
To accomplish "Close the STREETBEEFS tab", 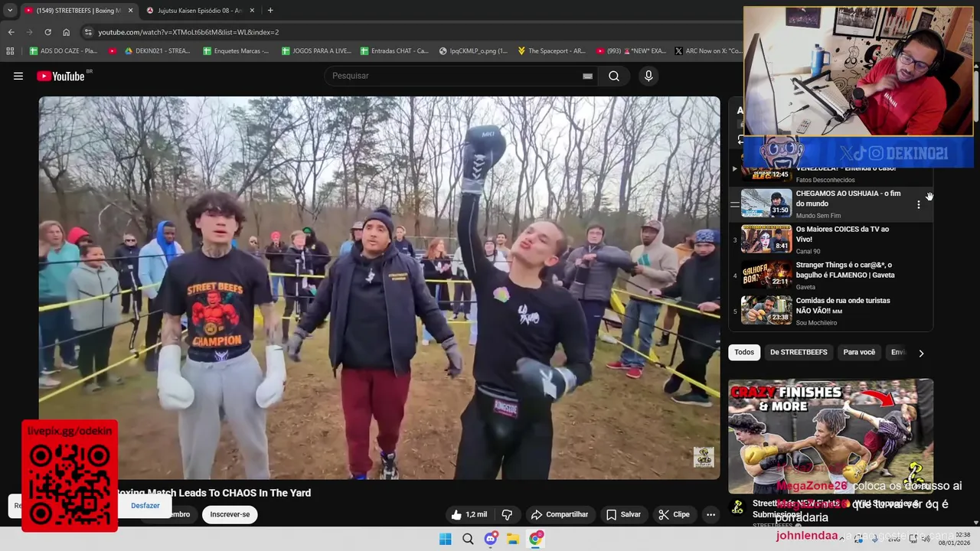I will [130, 10].
